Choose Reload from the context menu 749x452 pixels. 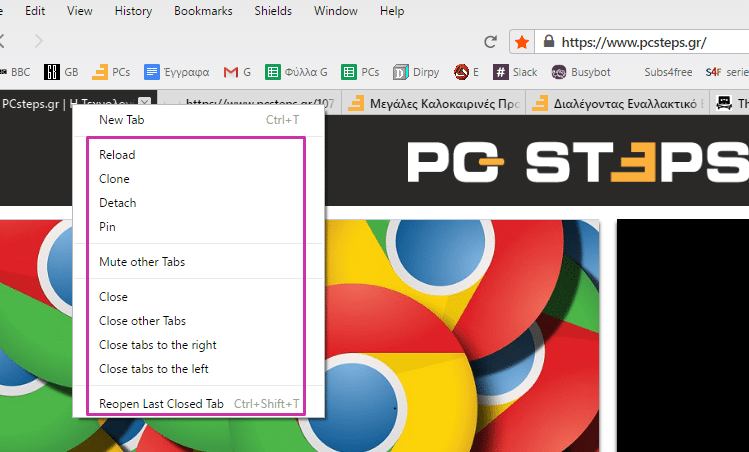[x=199, y=155]
